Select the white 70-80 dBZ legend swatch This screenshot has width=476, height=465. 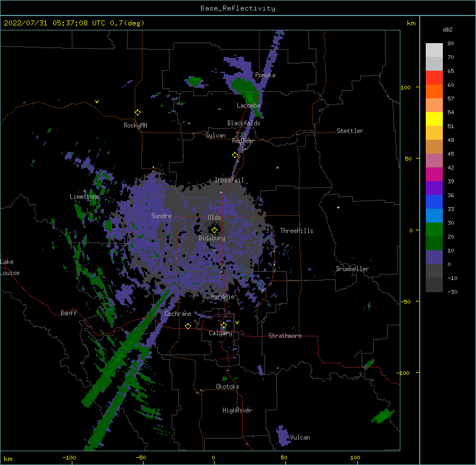(434, 50)
